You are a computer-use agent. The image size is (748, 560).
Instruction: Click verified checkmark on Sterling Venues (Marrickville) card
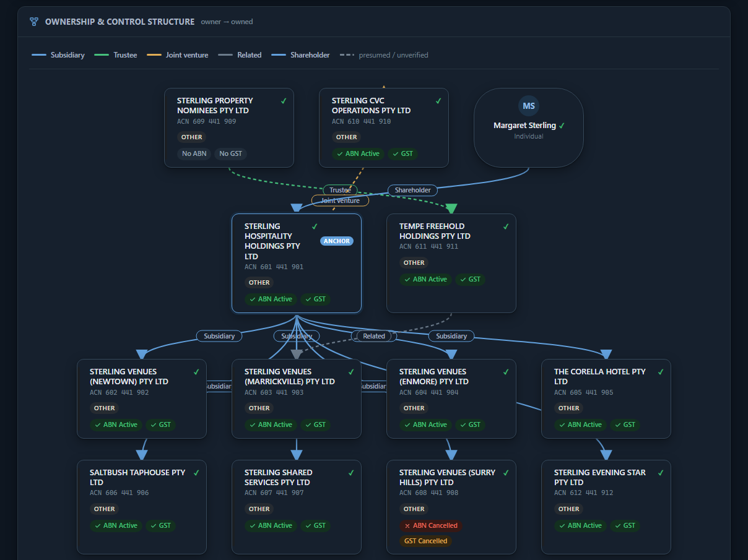pos(350,372)
